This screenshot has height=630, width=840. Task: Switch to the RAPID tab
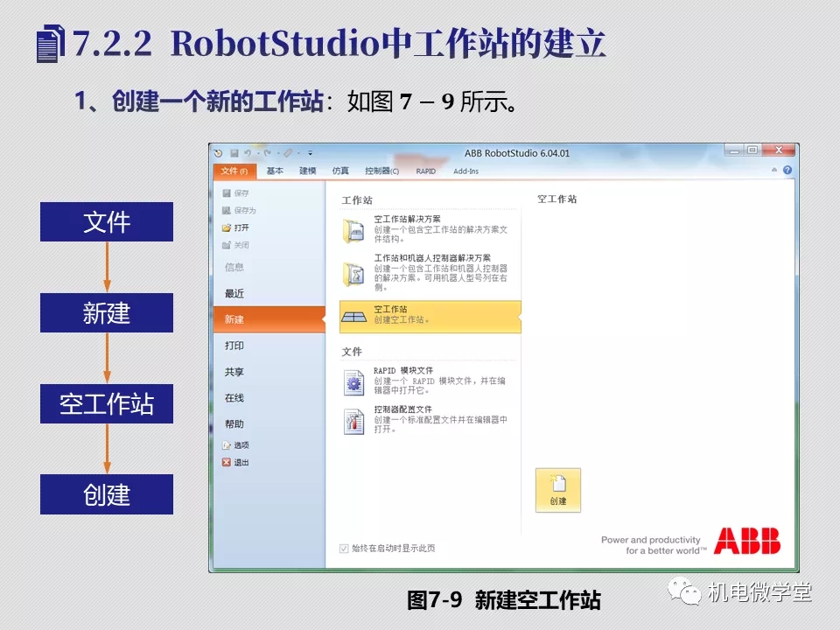pos(426,171)
